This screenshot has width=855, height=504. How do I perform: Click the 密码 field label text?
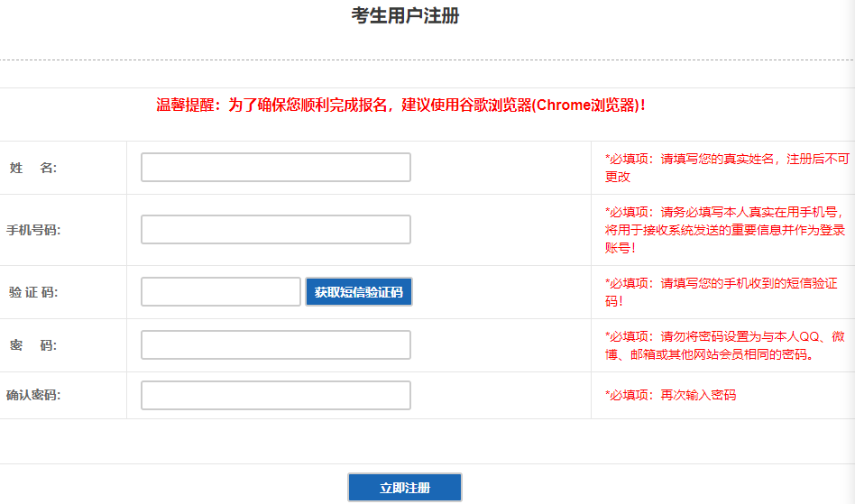coord(32,345)
